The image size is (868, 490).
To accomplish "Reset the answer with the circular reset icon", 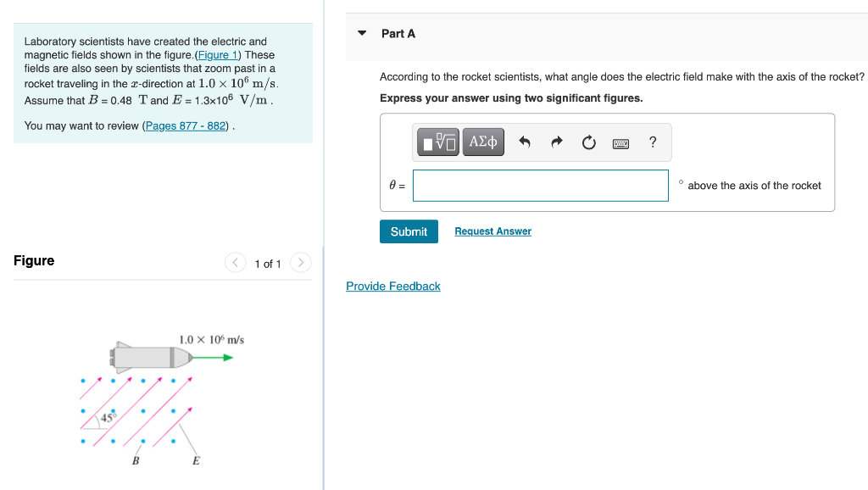I will pos(588,142).
